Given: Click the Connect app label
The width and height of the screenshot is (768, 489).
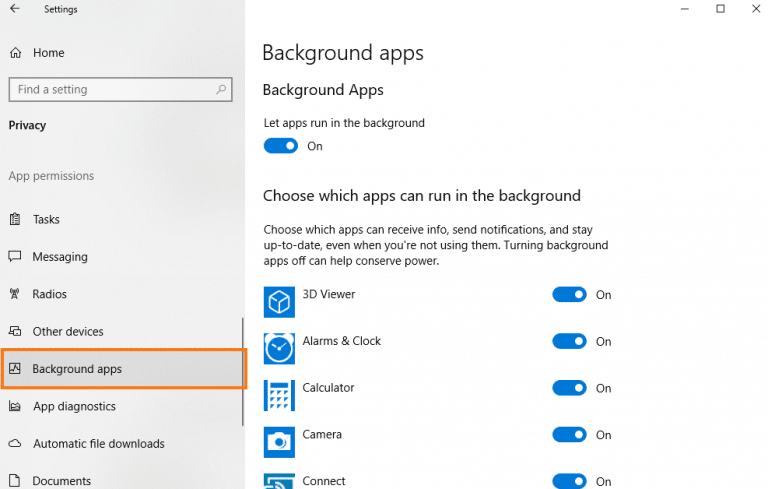Looking at the screenshot, I should (x=324, y=481).
